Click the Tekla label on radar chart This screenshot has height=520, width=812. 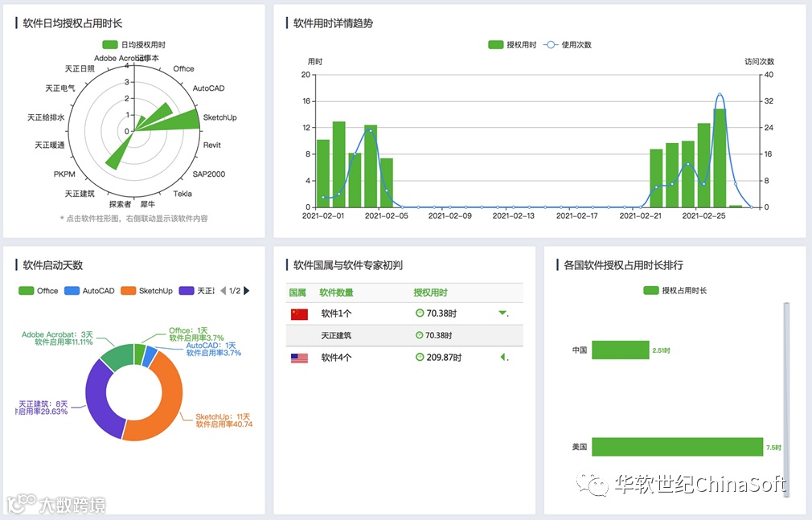182,194
